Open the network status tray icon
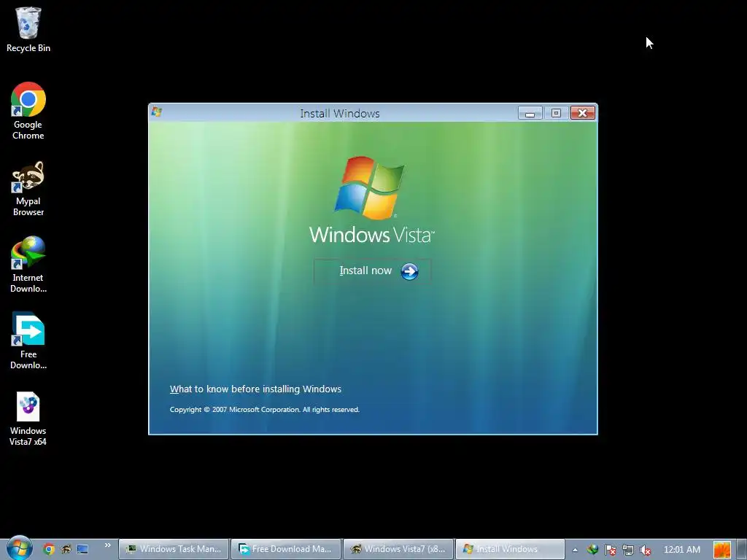 coord(628,550)
